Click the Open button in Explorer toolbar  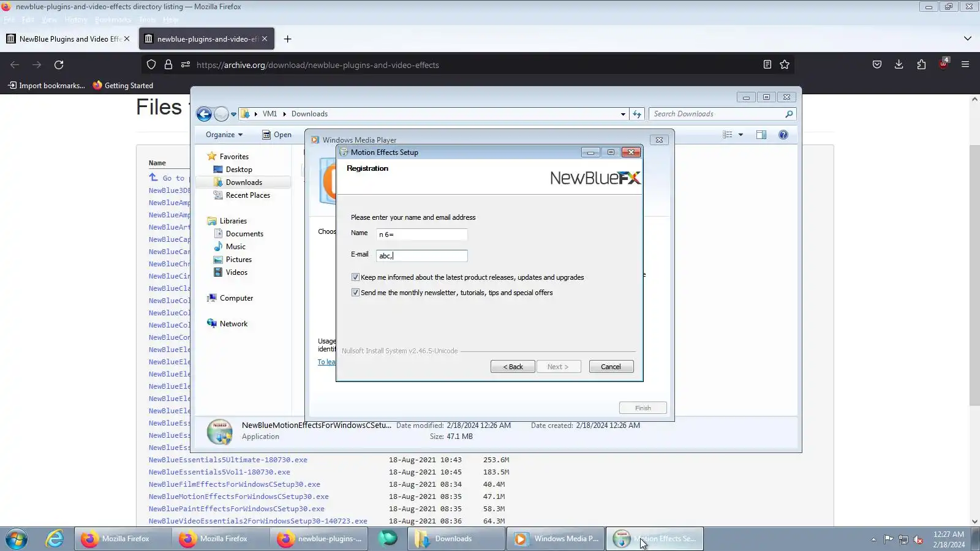[x=277, y=135]
